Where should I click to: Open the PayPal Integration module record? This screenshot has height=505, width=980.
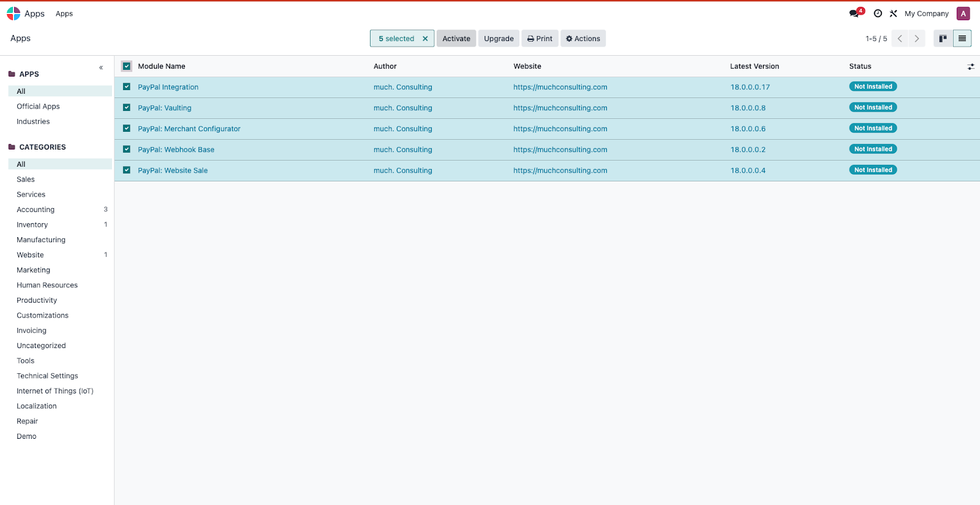click(168, 87)
